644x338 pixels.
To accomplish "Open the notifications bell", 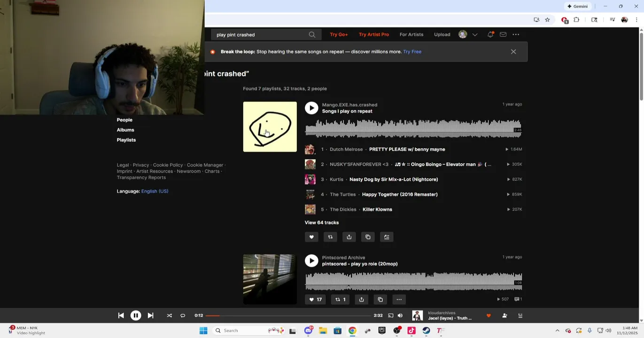I will 490,34.
